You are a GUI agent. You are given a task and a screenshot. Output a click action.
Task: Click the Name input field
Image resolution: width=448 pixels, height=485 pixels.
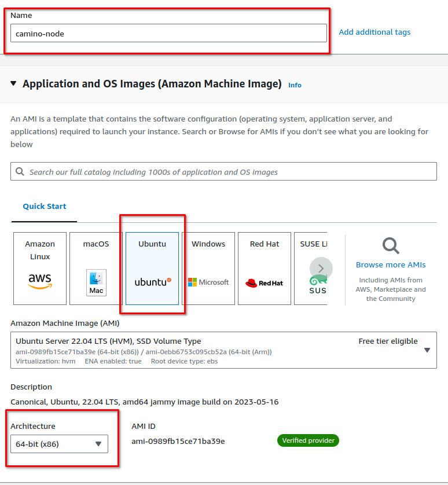click(168, 33)
